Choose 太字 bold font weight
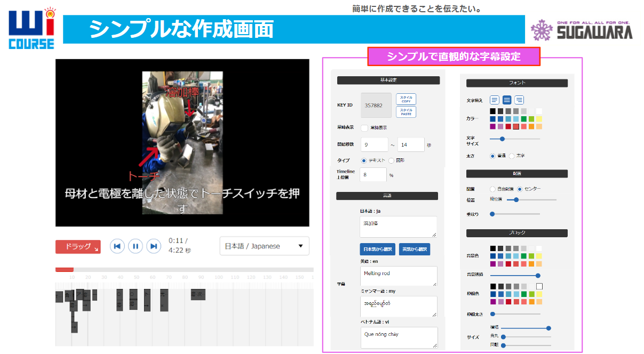 512,156
